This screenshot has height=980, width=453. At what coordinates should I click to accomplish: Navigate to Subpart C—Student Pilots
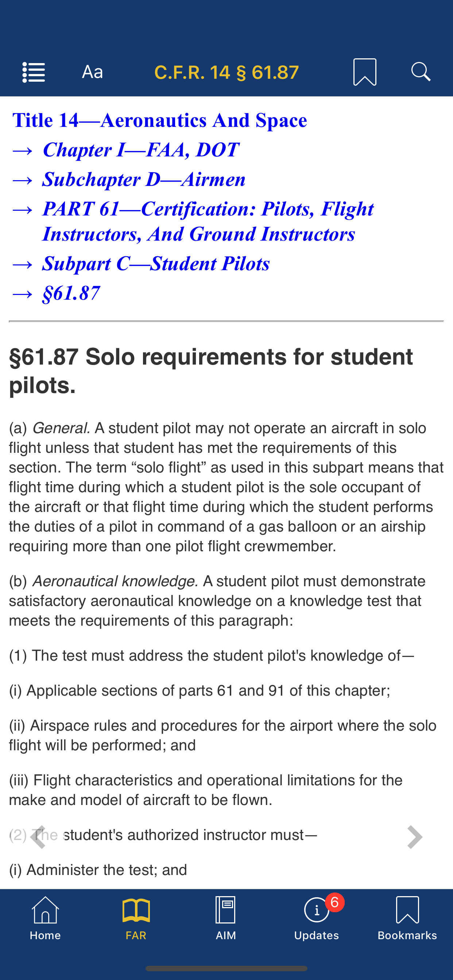156,264
